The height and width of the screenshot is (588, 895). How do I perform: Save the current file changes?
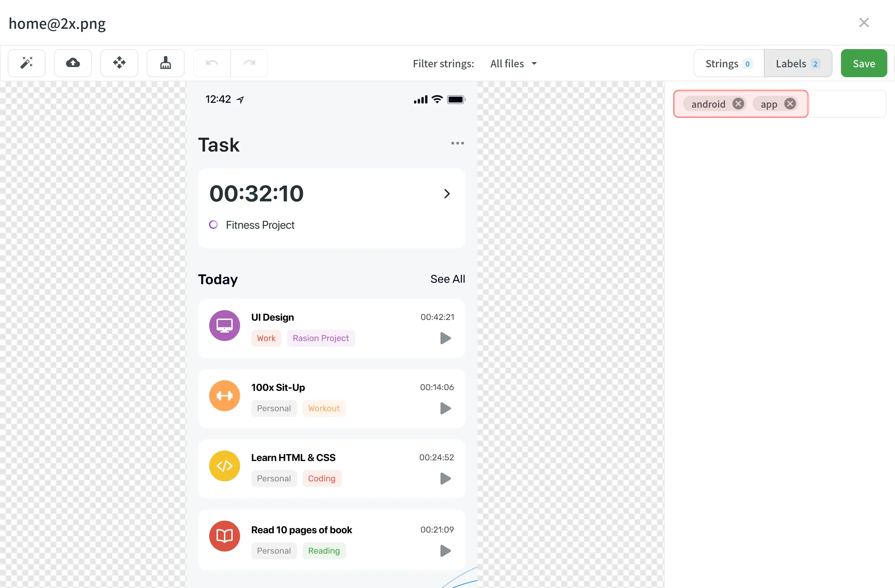pos(863,63)
